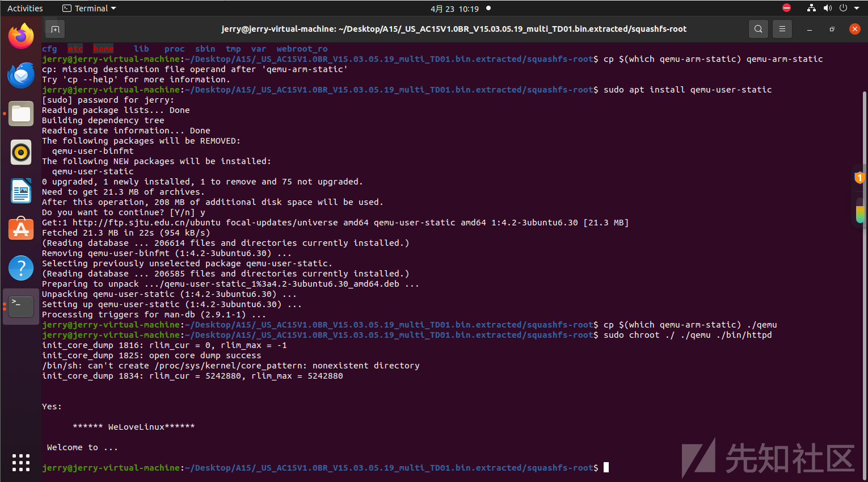The width and height of the screenshot is (868, 482).
Task: Click the 'lib' directory name
Action: (x=141, y=49)
